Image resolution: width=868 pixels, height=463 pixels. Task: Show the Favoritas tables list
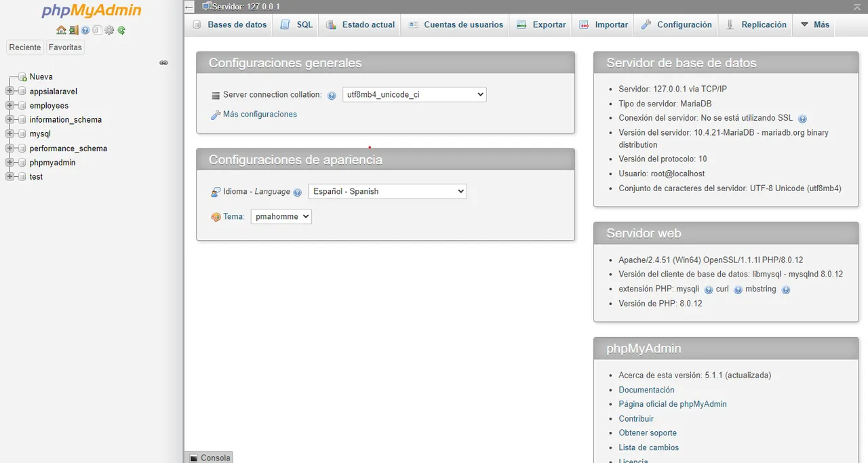click(x=65, y=47)
